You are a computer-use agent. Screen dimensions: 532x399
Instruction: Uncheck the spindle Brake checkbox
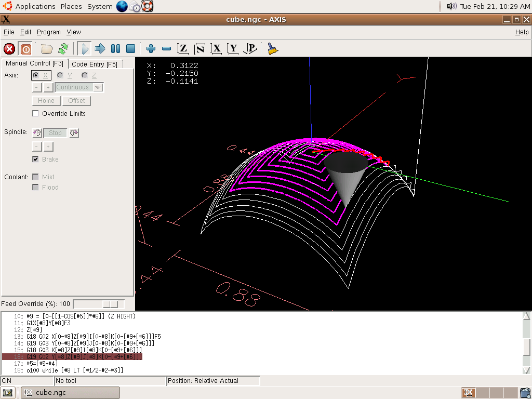pos(36,159)
